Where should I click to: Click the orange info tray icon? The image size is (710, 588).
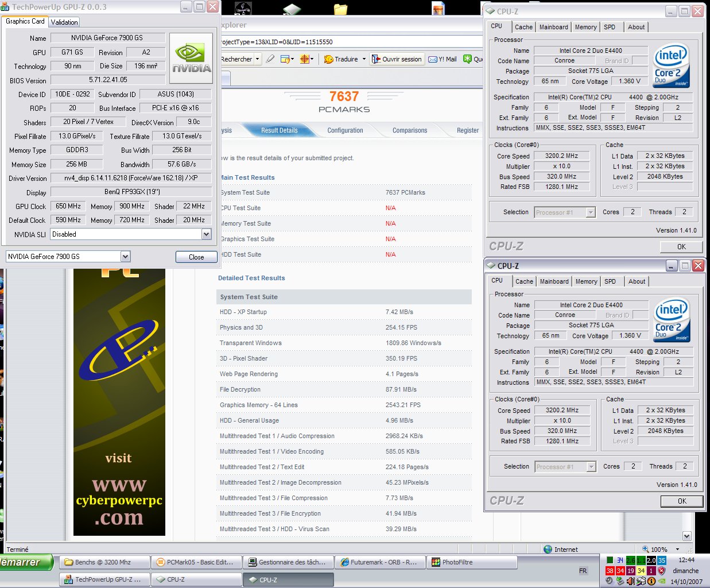pos(651,581)
